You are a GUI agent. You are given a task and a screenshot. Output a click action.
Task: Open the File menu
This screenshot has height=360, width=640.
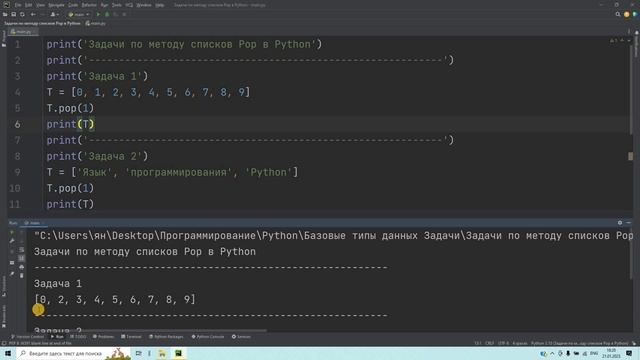click(x=18, y=5)
